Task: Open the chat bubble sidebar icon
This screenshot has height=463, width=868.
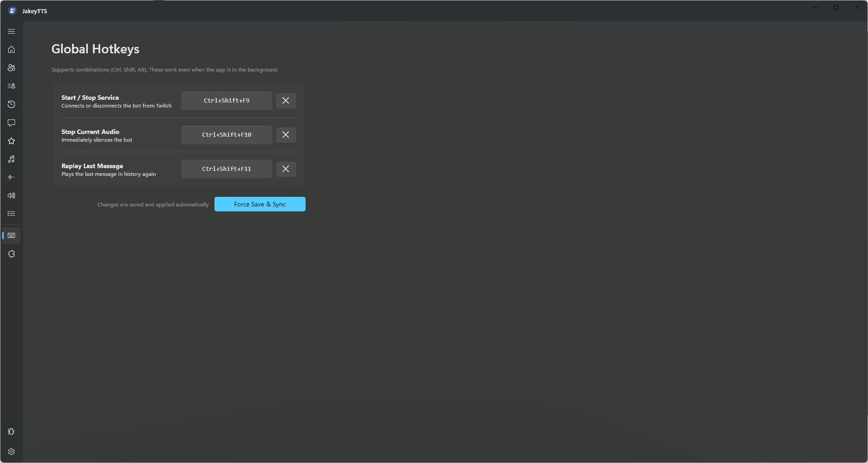Action: 11,123
